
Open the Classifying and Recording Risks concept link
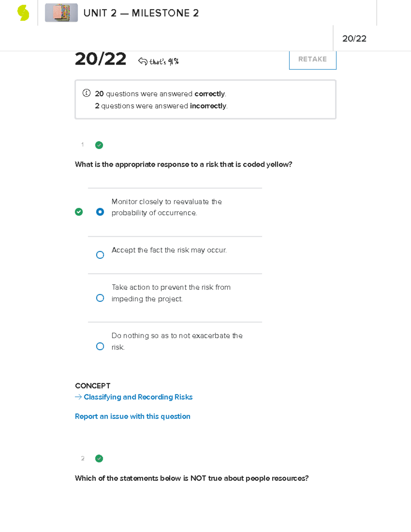pos(138,397)
